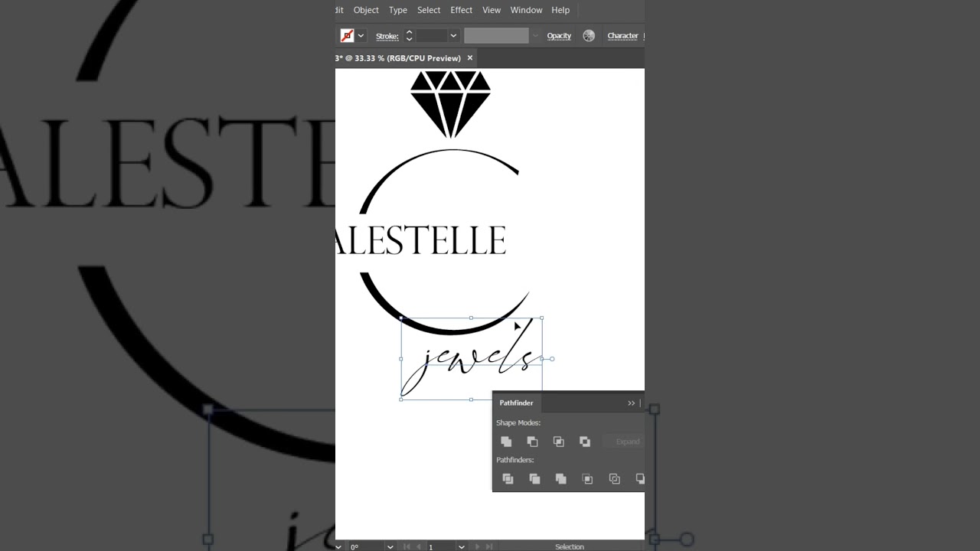
Task: Close the document tab
Action: (x=470, y=58)
